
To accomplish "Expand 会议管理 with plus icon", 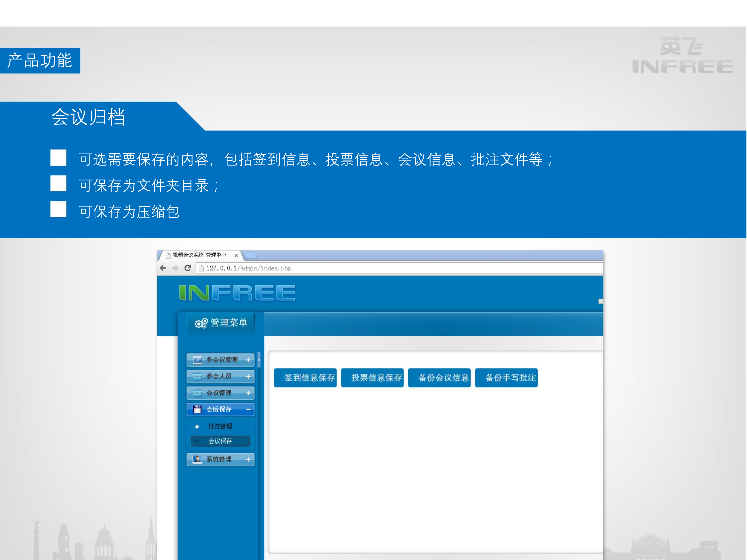I will [x=248, y=393].
